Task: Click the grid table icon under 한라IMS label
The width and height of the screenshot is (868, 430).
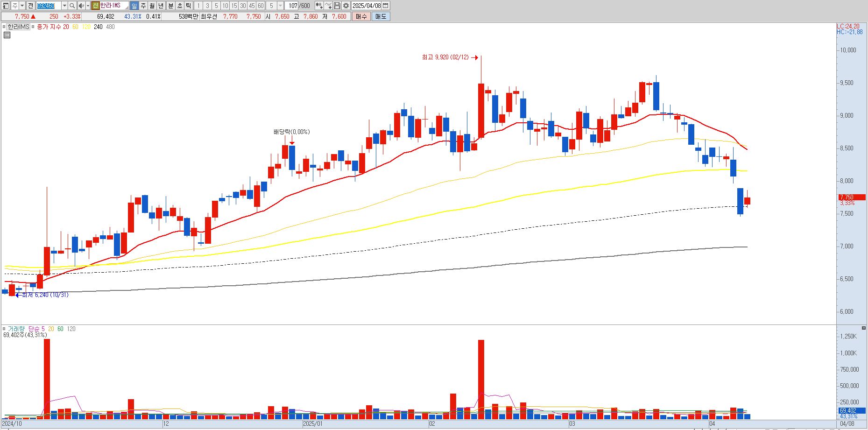Action: (x=7, y=35)
